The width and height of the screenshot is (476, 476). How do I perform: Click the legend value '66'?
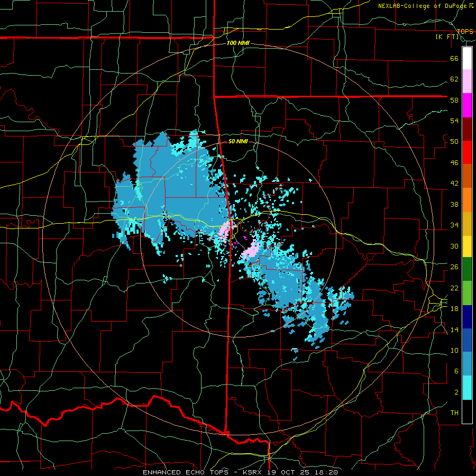point(454,59)
